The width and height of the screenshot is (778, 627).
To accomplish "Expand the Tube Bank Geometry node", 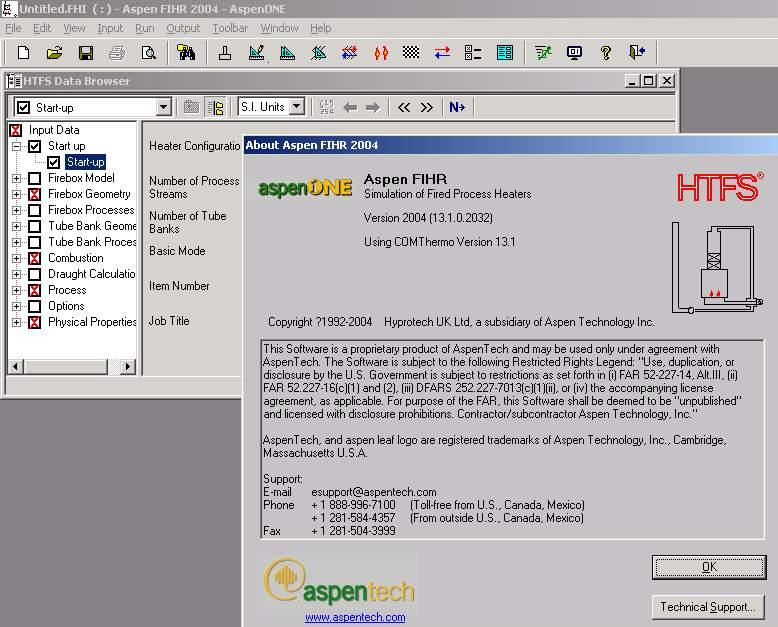I will tap(16, 227).
